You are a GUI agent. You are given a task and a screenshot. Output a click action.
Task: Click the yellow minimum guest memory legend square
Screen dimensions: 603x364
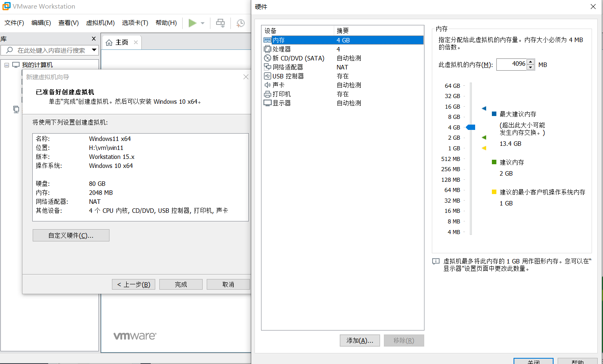click(494, 192)
